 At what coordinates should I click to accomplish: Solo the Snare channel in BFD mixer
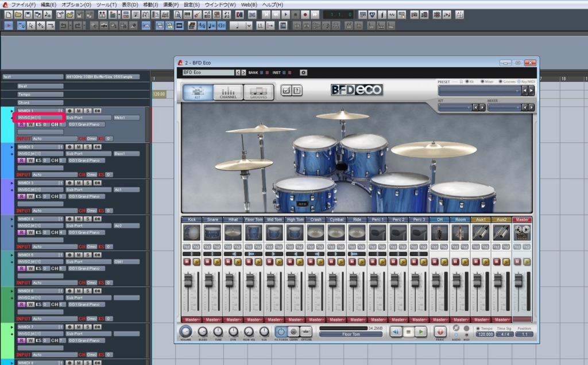tap(216, 262)
